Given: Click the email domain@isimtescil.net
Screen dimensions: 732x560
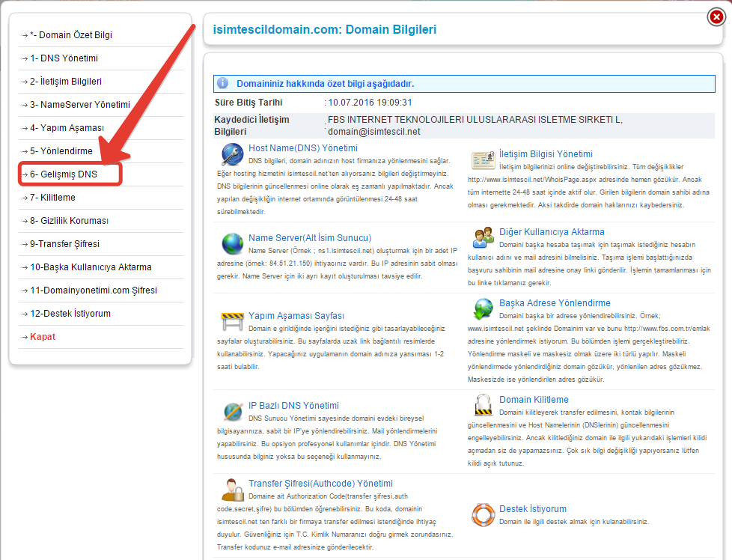Looking at the screenshot, I should (x=374, y=132).
